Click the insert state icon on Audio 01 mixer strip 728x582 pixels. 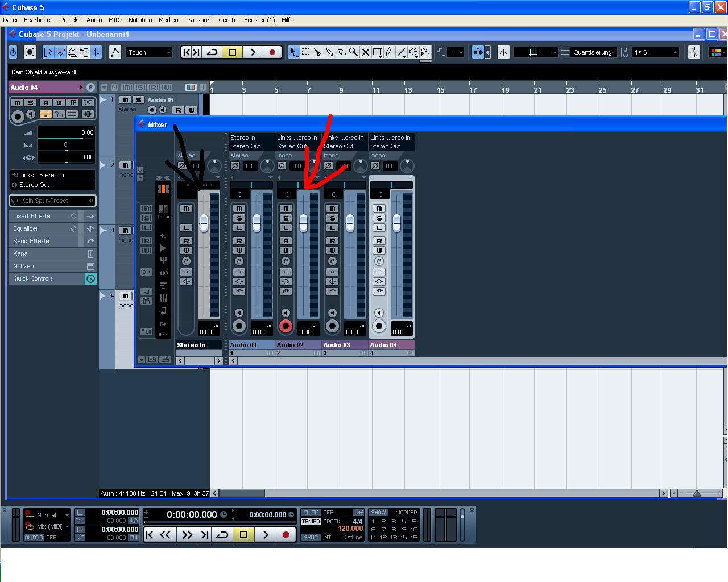click(x=239, y=272)
